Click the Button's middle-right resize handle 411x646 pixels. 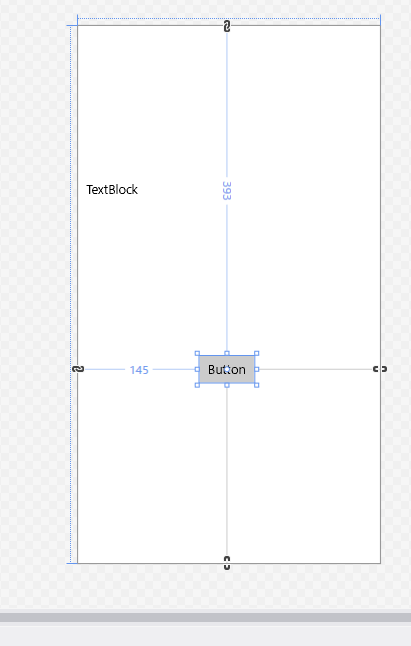coord(257,370)
